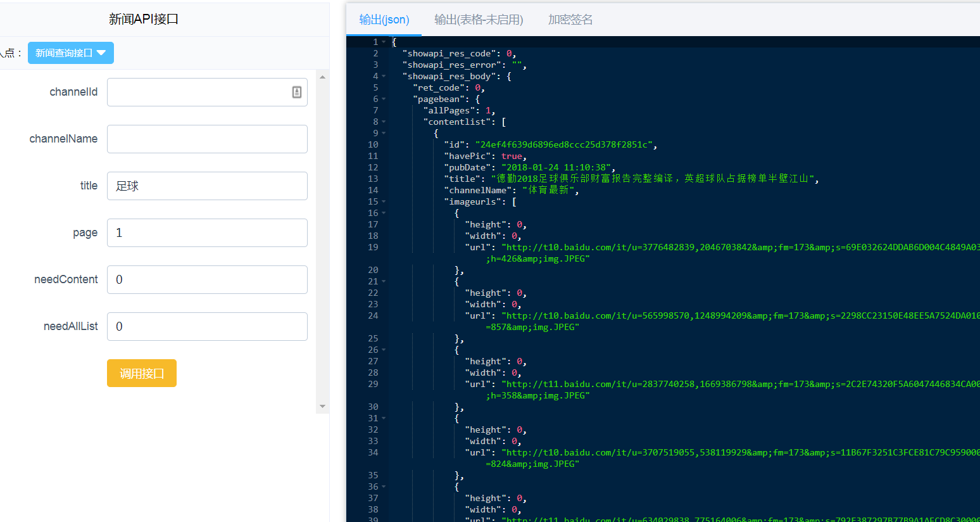Screen dimensions: 980x522
Task: Collapse fold arrow at line 31
Action: 384,418
